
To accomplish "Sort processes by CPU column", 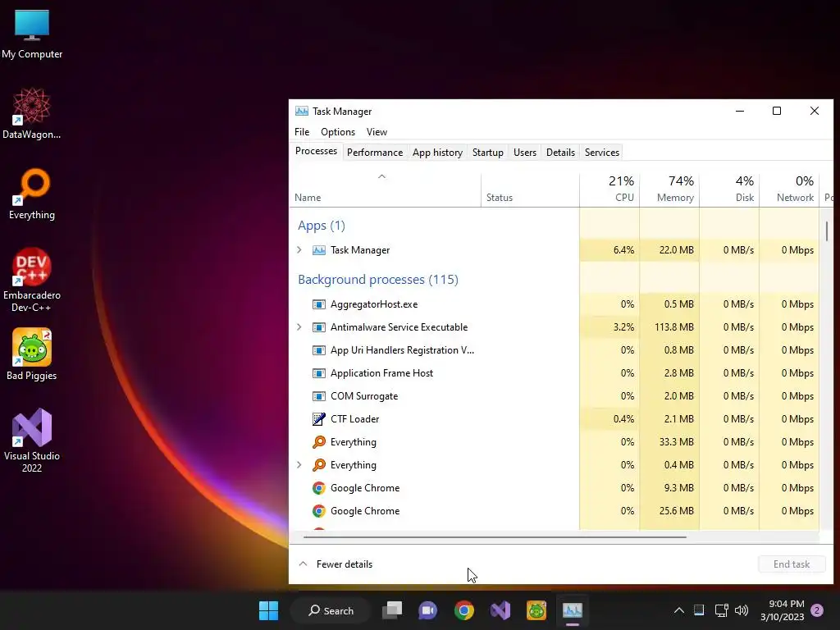I will coord(609,189).
